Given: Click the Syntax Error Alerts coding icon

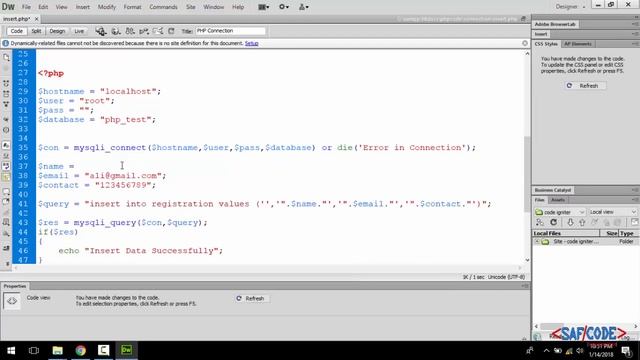Looking at the screenshot, I should 6,177.
